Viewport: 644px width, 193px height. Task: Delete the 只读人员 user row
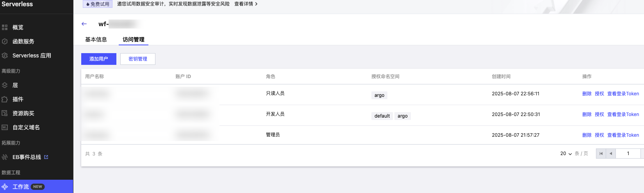click(x=587, y=94)
